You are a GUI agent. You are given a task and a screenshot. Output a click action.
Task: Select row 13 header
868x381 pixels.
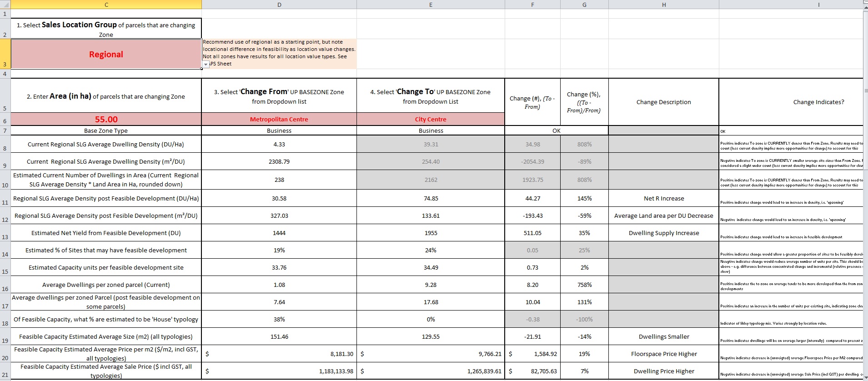(x=5, y=237)
